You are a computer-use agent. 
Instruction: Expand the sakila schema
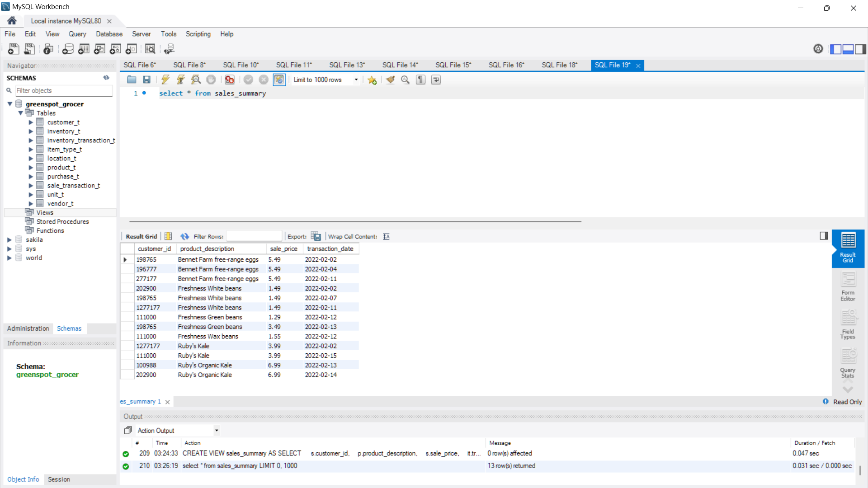(x=9, y=240)
